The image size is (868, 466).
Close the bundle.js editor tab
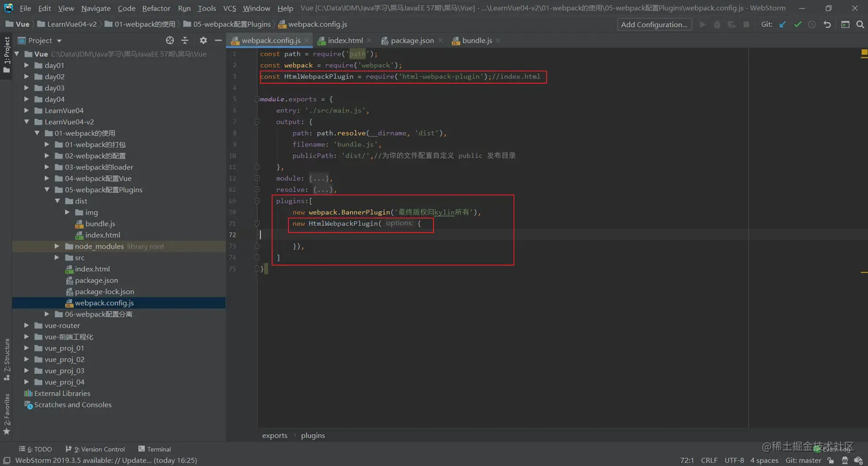[498, 41]
